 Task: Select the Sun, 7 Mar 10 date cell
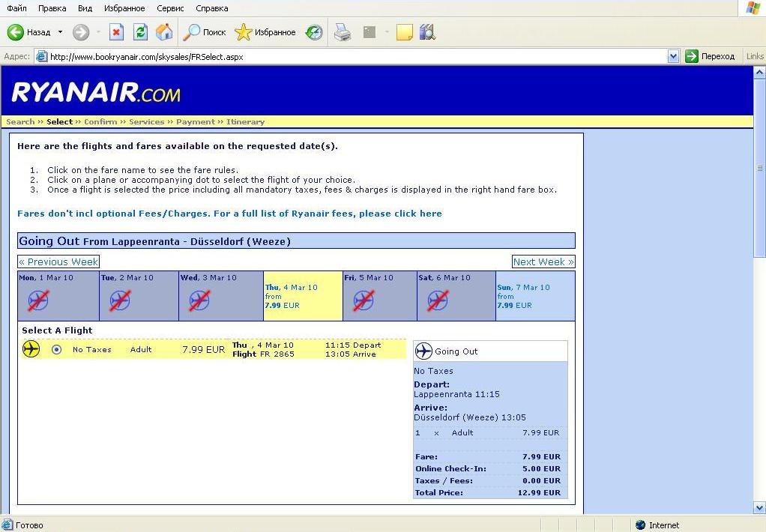pyautogui.click(x=535, y=296)
